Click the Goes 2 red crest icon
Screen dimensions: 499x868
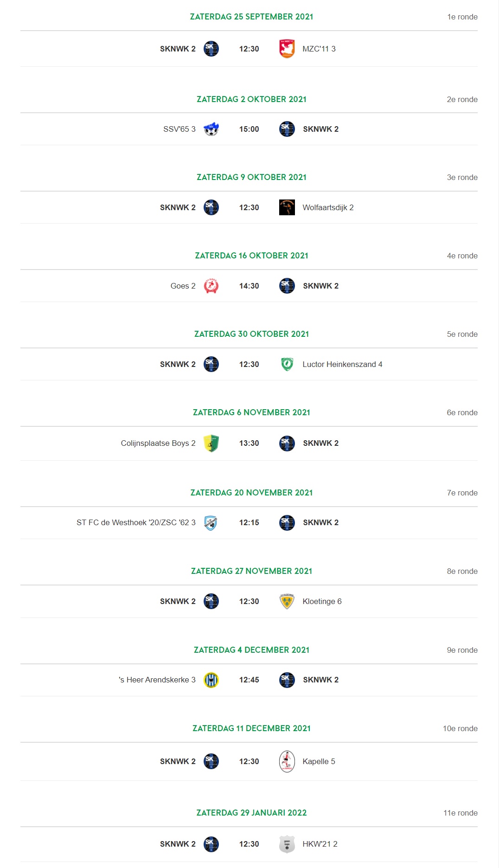pyautogui.click(x=211, y=286)
